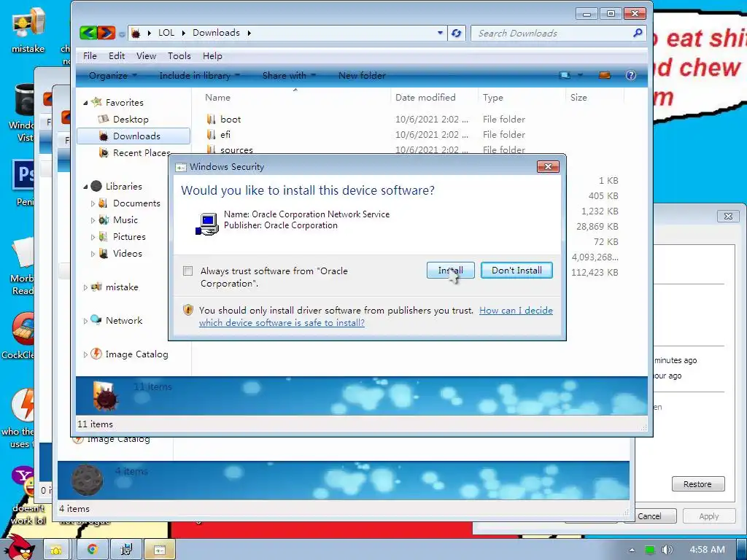Expand the Videos library
747x560 pixels.
pyautogui.click(x=93, y=254)
